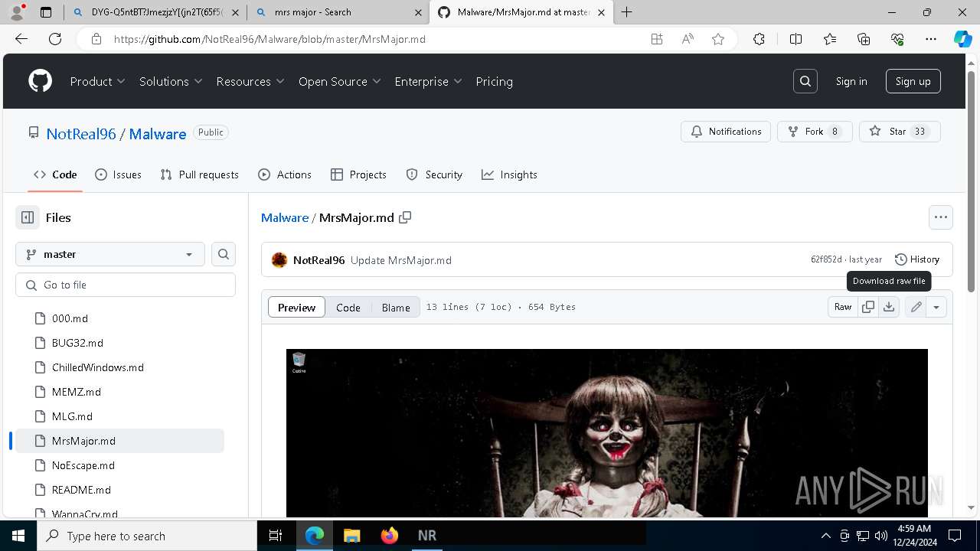Open Pricing link
This screenshot has height=551, width=980.
pyautogui.click(x=494, y=81)
